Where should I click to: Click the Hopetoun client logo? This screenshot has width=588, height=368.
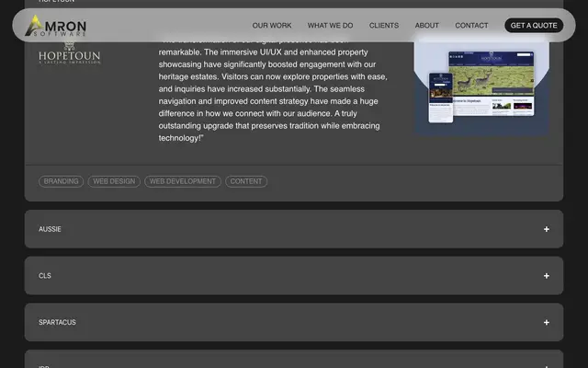[x=70, y=53]
